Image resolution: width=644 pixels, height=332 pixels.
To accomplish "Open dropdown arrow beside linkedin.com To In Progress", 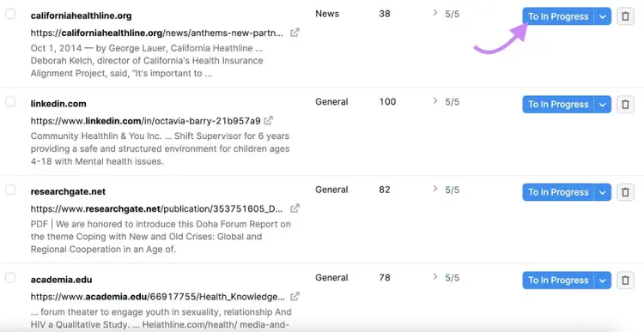I will click(603, 105).
